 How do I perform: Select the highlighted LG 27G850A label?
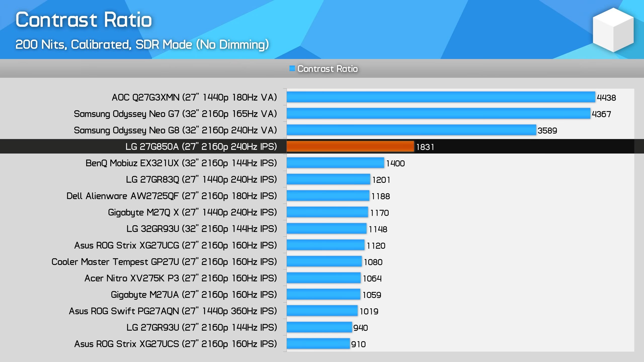click(201, 147)
